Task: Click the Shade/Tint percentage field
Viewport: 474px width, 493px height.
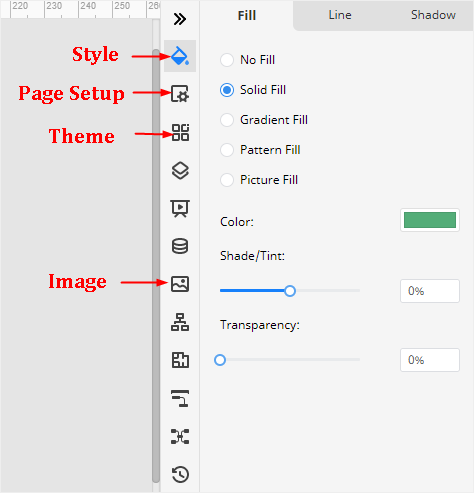Action: pos(430,291)
